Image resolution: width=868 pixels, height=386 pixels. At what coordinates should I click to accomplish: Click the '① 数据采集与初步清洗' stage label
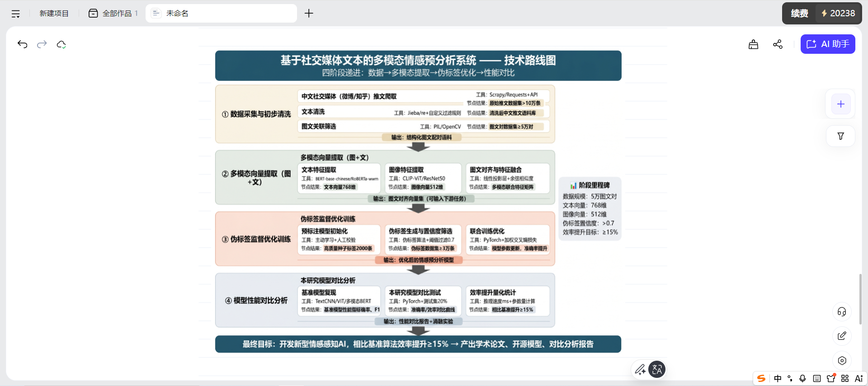(x=256, y=114)
